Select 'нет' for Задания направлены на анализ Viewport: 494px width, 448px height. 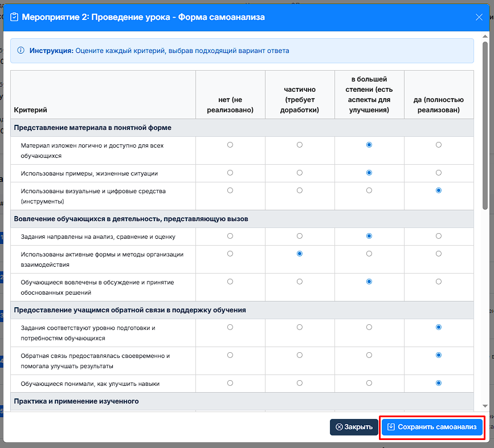click(x=230, y=236)
